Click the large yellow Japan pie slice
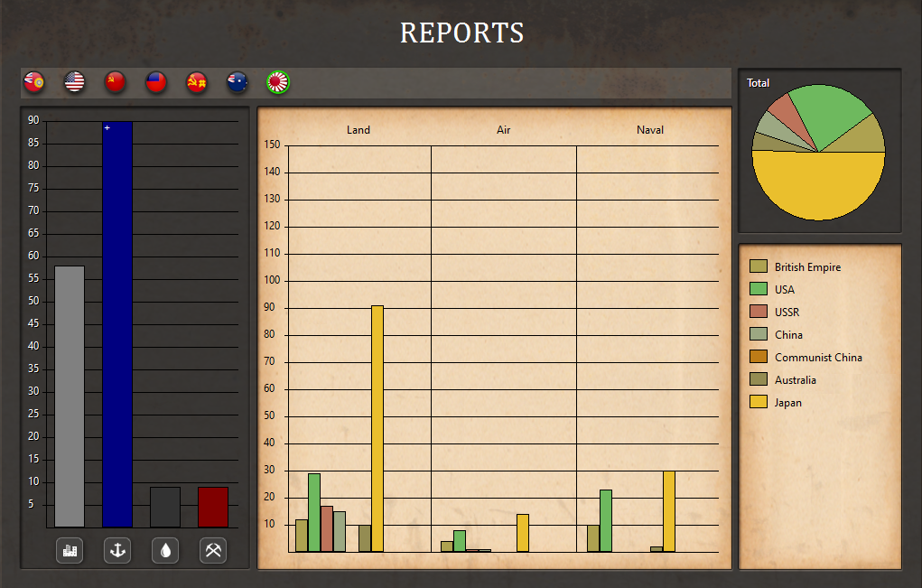The image size is (922, 588). (818, 188)
